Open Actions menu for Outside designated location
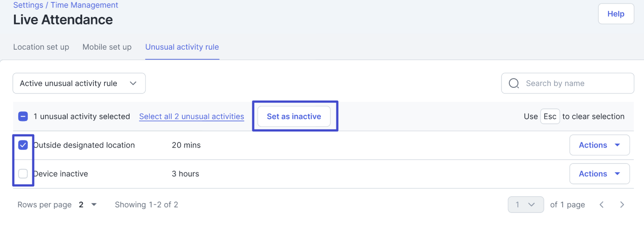The width and height of the screenshot is (644, 228). pyautogui.click(x=599, y=145)
